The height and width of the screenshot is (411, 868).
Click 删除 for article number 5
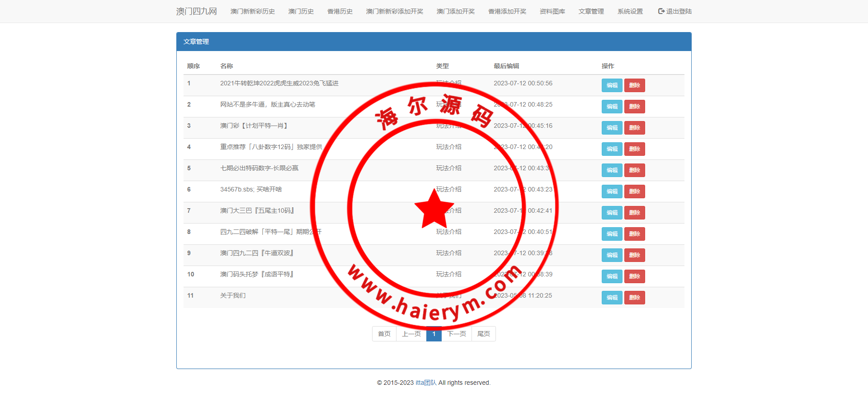point(634,170)
